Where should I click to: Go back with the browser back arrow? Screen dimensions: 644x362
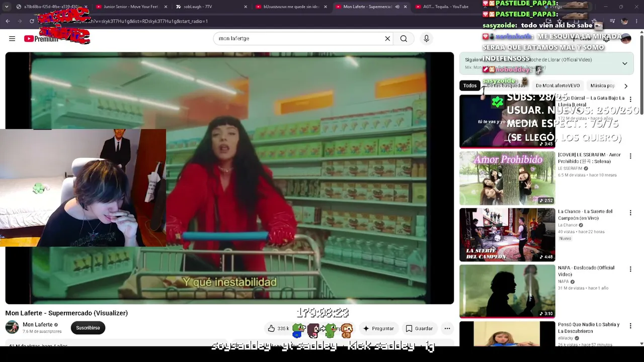(8, 21)
